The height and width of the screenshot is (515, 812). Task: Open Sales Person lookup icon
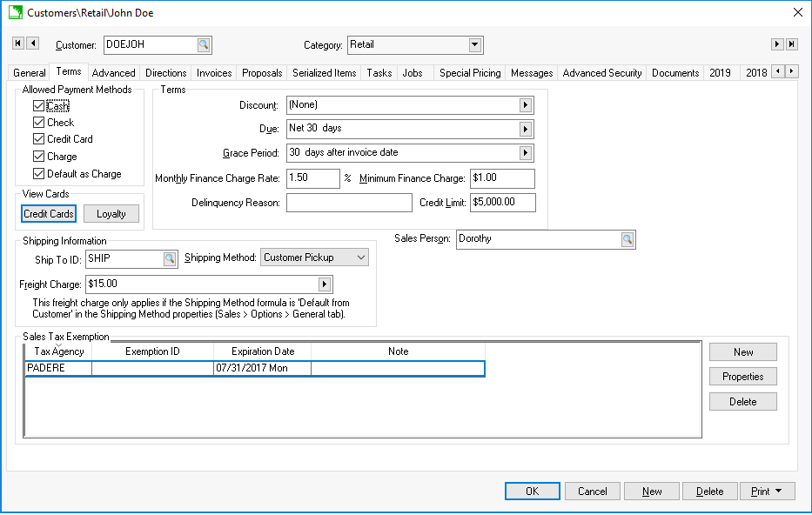[x=627, y=239]
